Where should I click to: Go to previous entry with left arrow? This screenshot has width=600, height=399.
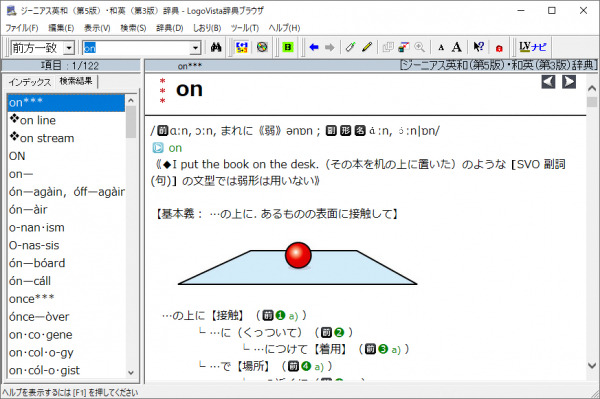coord(548,82)
